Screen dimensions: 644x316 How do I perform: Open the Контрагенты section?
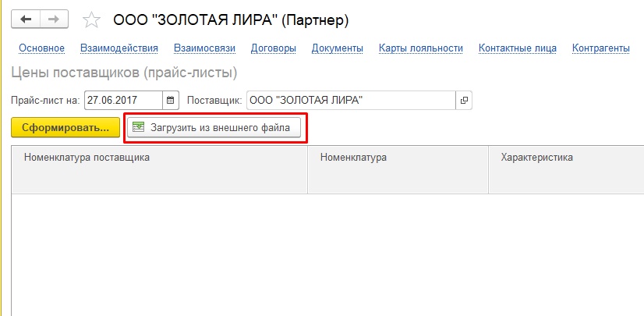click(x=601, y=48)
